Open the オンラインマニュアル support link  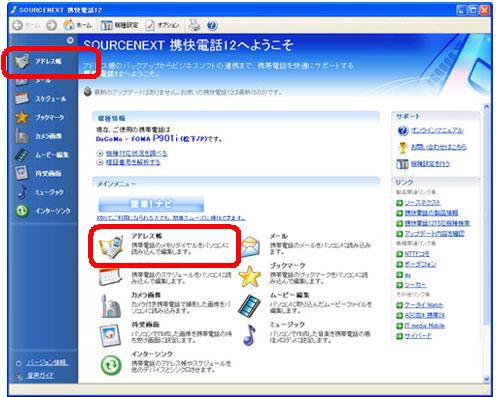click(x=437, y=130)
